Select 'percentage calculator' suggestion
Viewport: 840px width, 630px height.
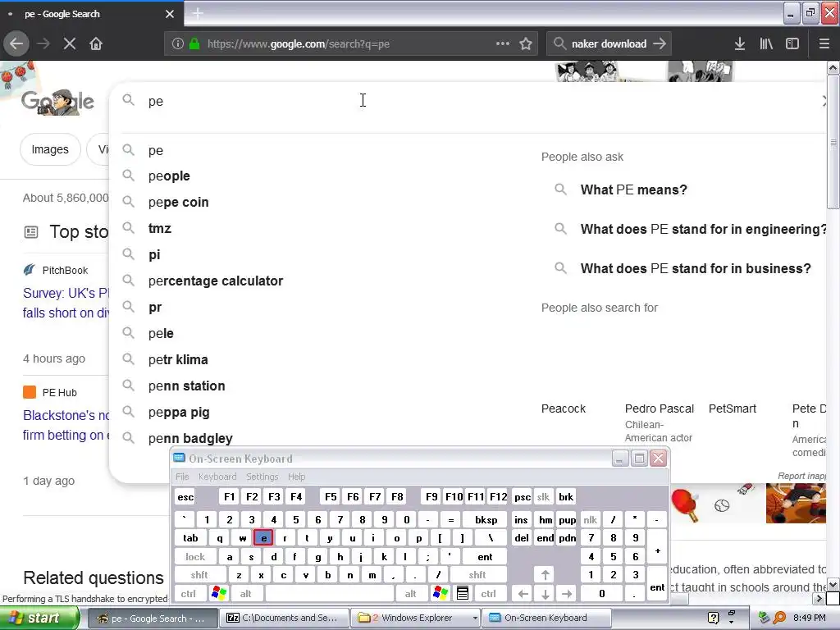[216, 281]
